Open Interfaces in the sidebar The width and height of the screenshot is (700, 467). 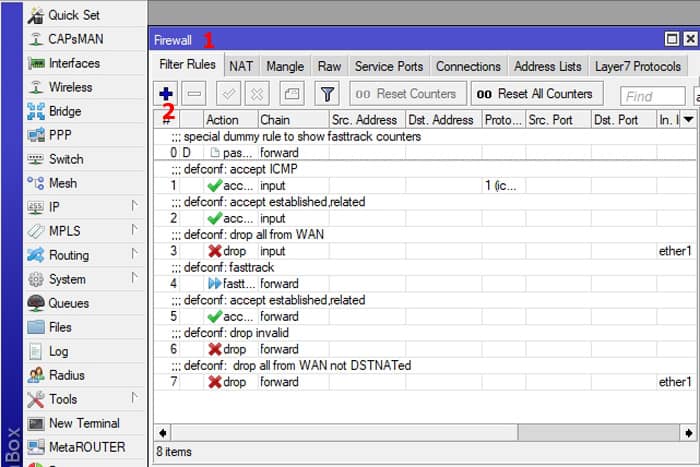tap(84, 63)
